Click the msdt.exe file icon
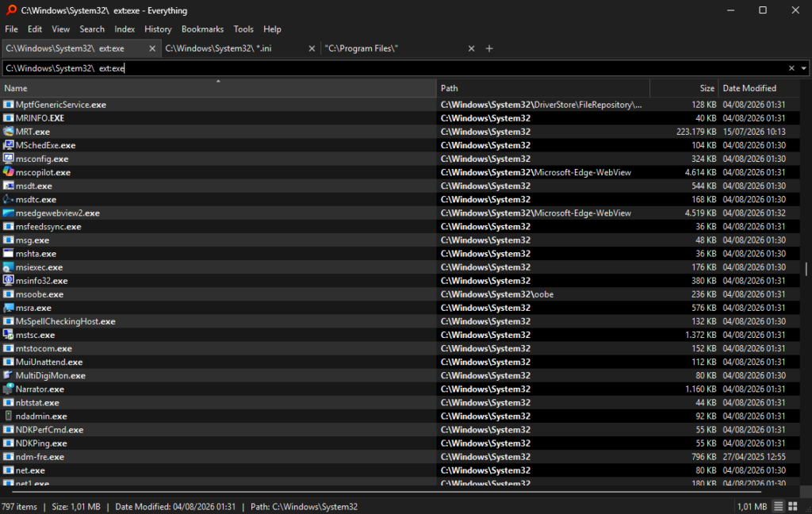Screen dimensions: 812x514 tap(8, 186)
